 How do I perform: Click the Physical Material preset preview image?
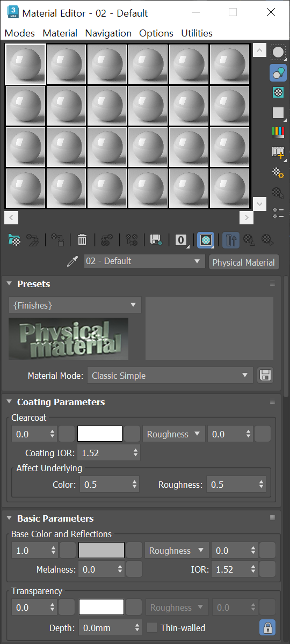[68, 339]
